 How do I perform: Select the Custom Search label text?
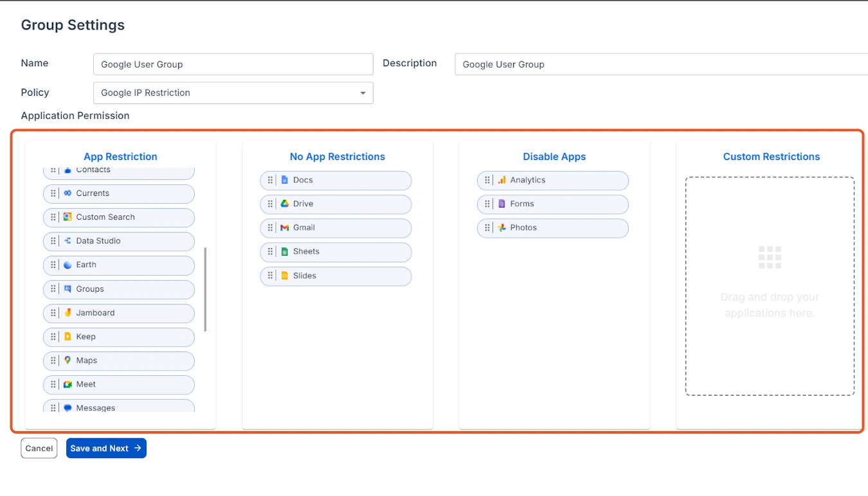[105, 217]
